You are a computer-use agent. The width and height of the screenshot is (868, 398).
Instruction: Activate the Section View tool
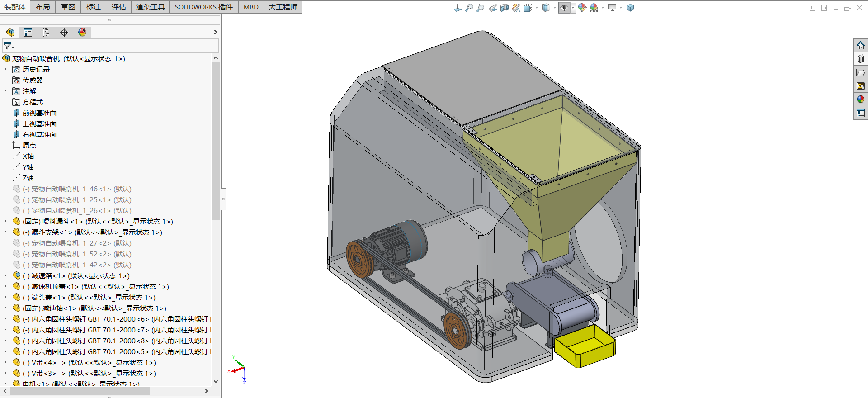pyautogui.click(x=505, y=8)
